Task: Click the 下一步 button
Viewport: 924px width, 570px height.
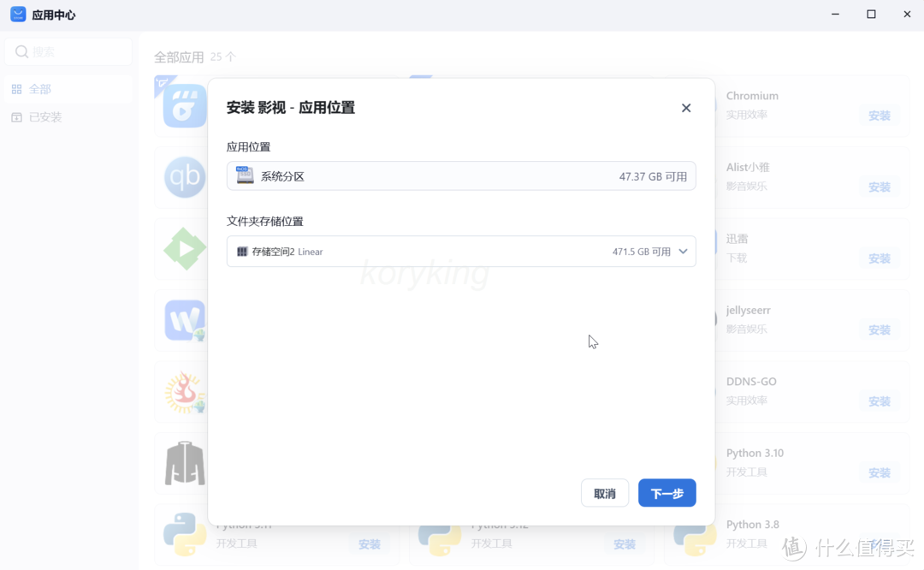Action: point(666,493)
